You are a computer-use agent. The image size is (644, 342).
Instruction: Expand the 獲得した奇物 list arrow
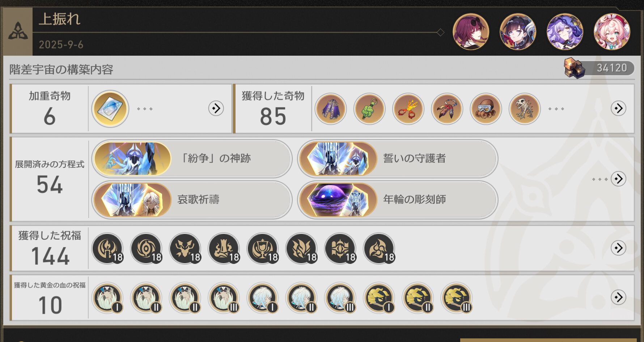point(618,108)
